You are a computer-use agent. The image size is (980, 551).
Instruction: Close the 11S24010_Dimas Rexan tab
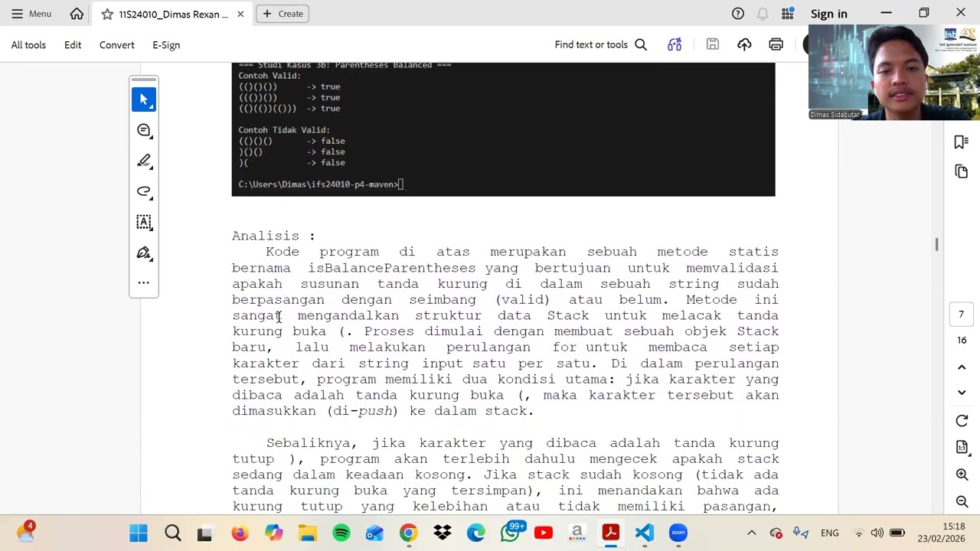pos(240,14)
